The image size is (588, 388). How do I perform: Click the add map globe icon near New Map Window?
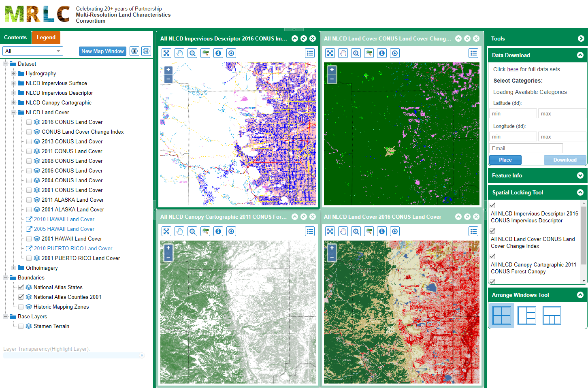pos(134,51)
